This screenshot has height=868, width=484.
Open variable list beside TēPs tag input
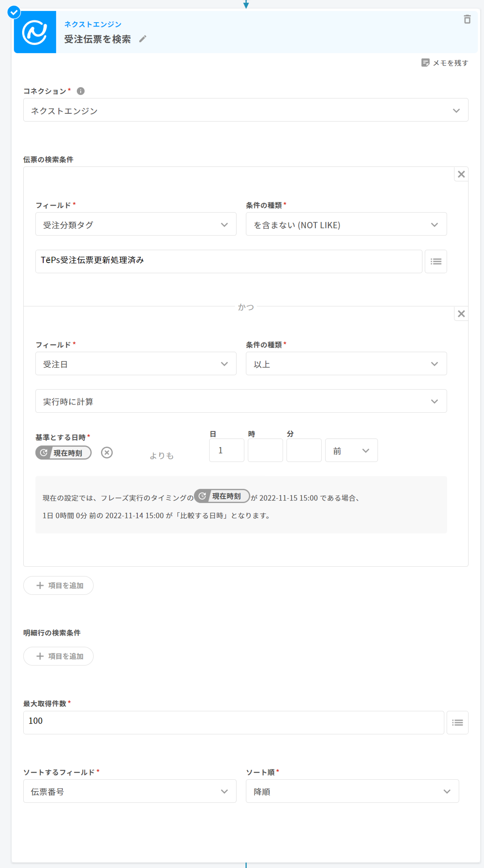(435, 261)
